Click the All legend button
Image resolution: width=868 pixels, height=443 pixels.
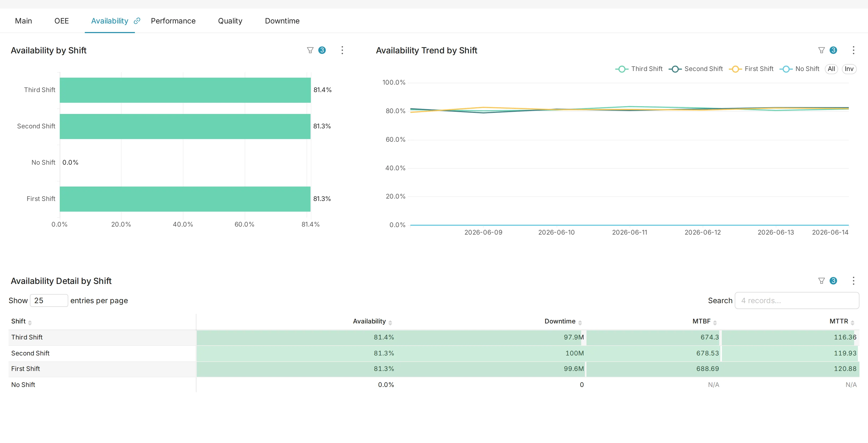(x=831, y=69)
